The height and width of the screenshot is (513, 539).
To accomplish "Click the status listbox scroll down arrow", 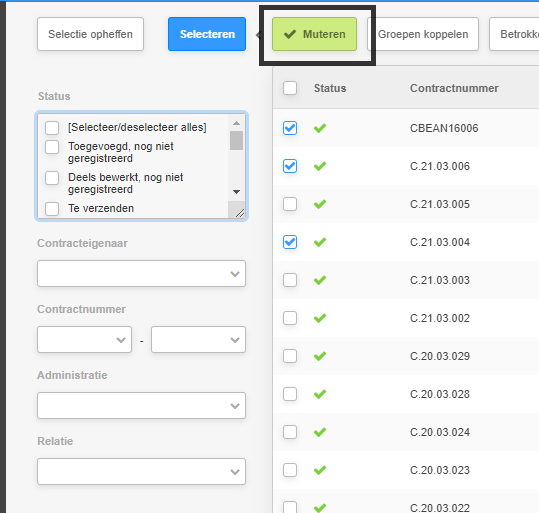I will click(x=236, y=192).
